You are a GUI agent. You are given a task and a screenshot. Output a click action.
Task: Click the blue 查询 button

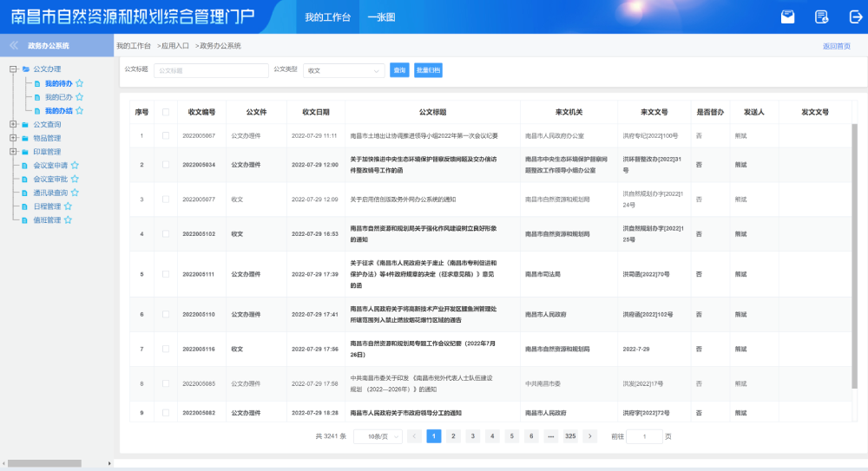point(399,70)
